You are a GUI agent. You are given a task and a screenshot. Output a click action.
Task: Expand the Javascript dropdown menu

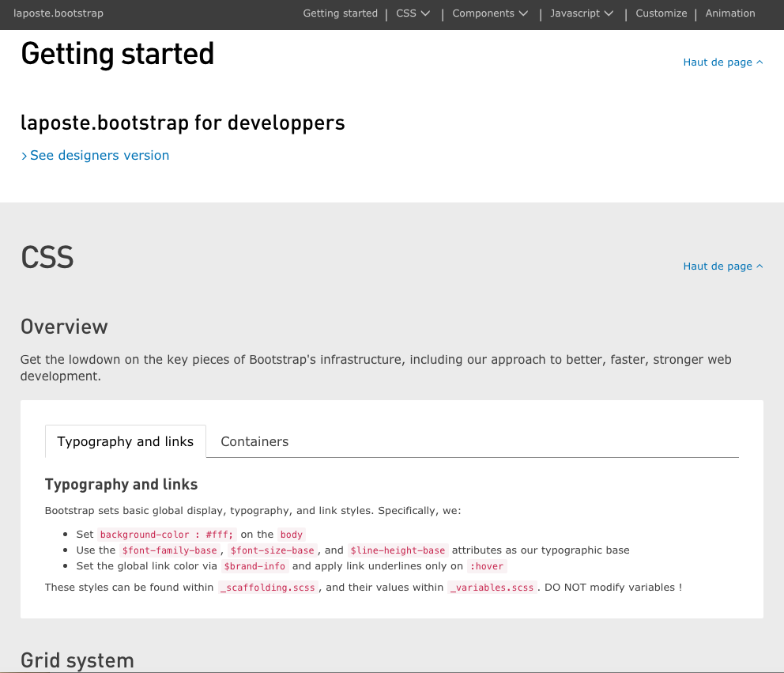[582, 13]
